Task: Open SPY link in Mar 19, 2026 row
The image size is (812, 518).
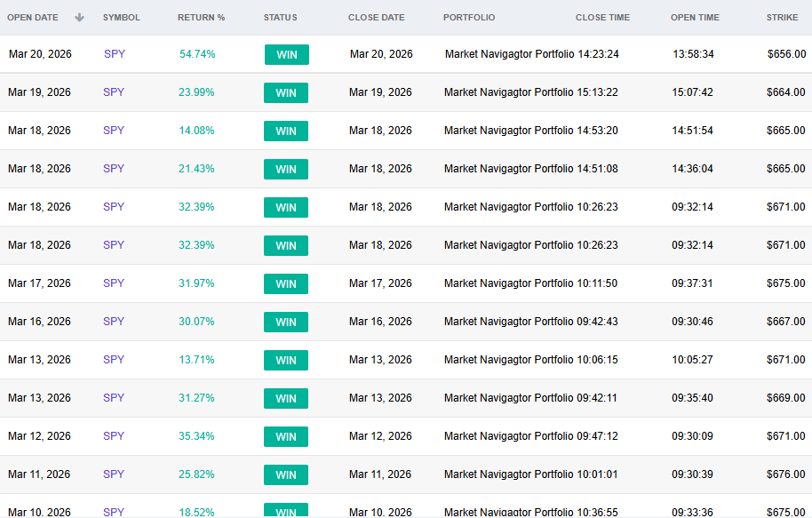Action: click(x=114, y=92)
